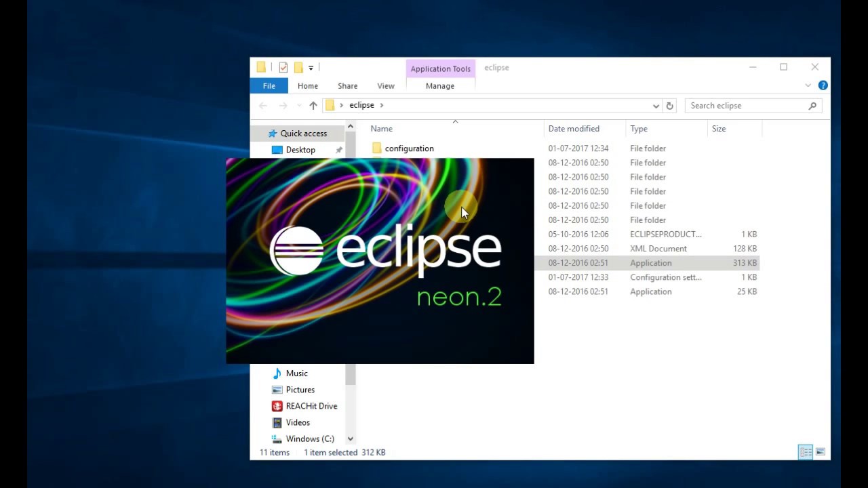
Task: Open Music in the navigation pane
Action: pos(297,373)
